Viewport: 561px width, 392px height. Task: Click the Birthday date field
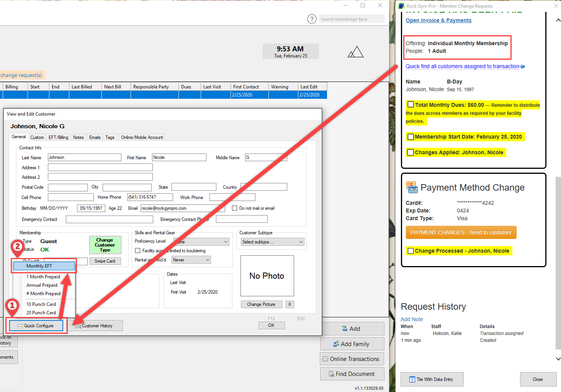(x=91, y=208)
